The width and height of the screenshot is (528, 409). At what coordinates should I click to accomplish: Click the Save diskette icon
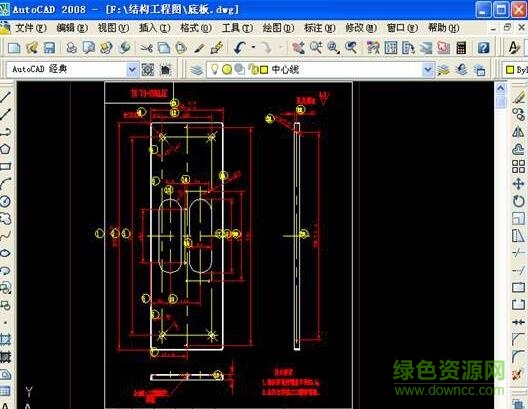[49, 48]
